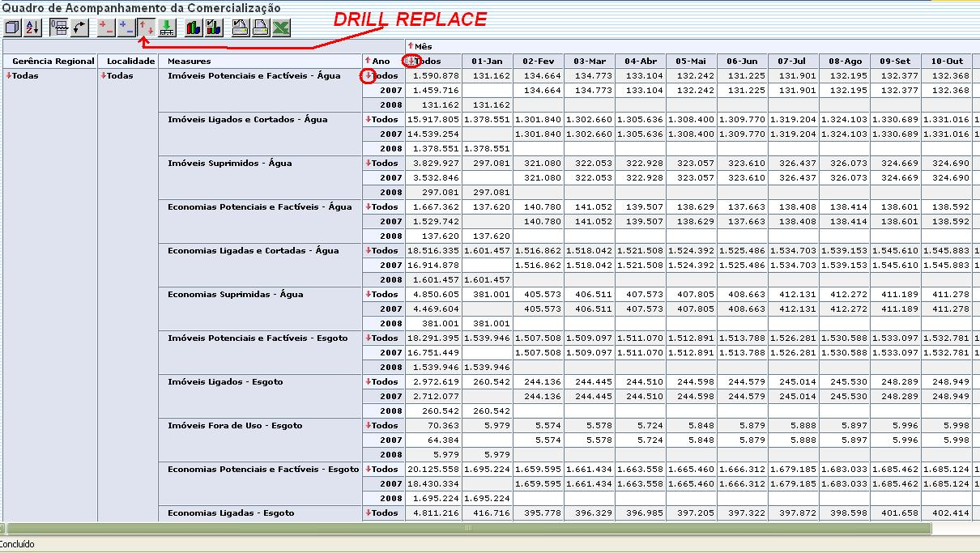Toggle the Mês sort arrow
This screenshot has height=553, width=980.
click(x=409, y=46)
